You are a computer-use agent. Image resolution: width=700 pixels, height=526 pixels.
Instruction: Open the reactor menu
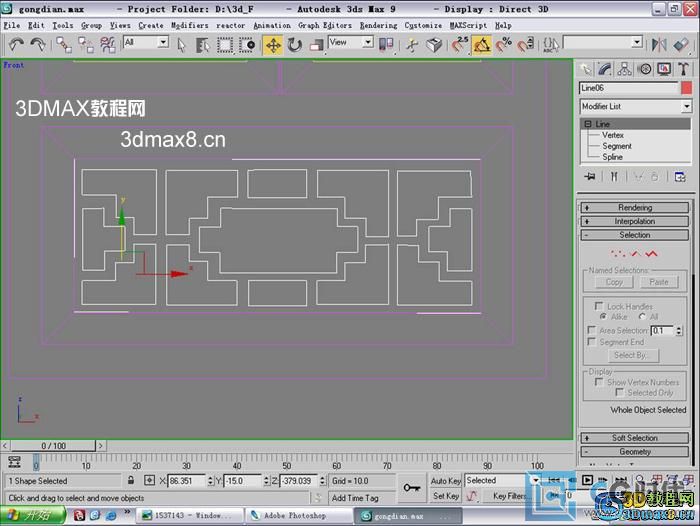(230, 25)
